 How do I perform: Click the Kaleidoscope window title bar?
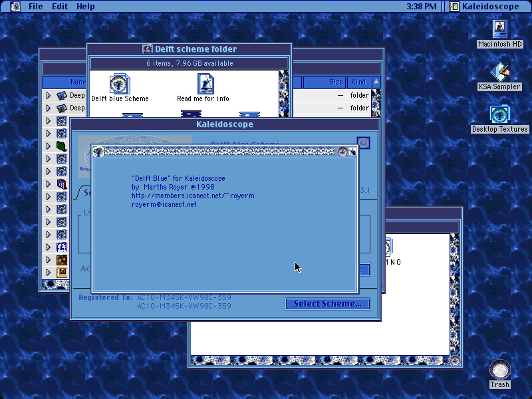pyautogui.click(x=225, y=124)
